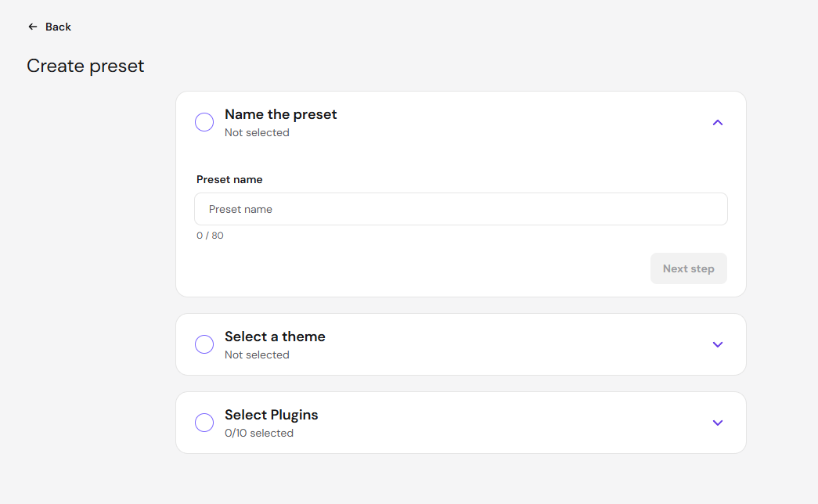The height and width of the screenshot is (504, 818).
Task: Click the 0/10 selected plugins status text
Action: tap(259, 433)
